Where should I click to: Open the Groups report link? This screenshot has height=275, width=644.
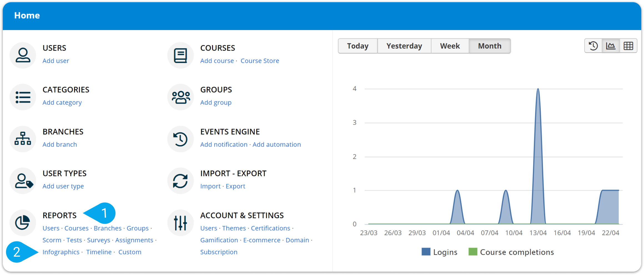click(x=138, y=228)
